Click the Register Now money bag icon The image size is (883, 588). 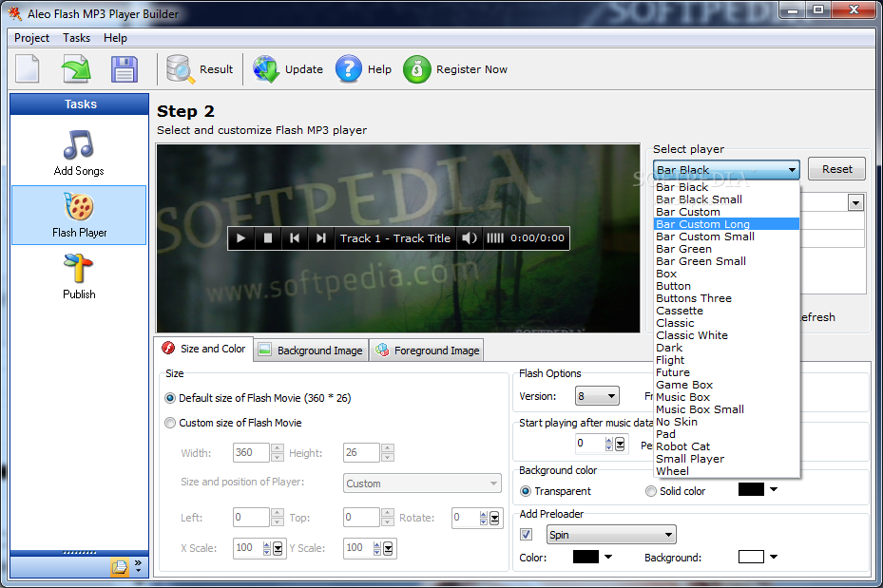[x=416, y=69]
